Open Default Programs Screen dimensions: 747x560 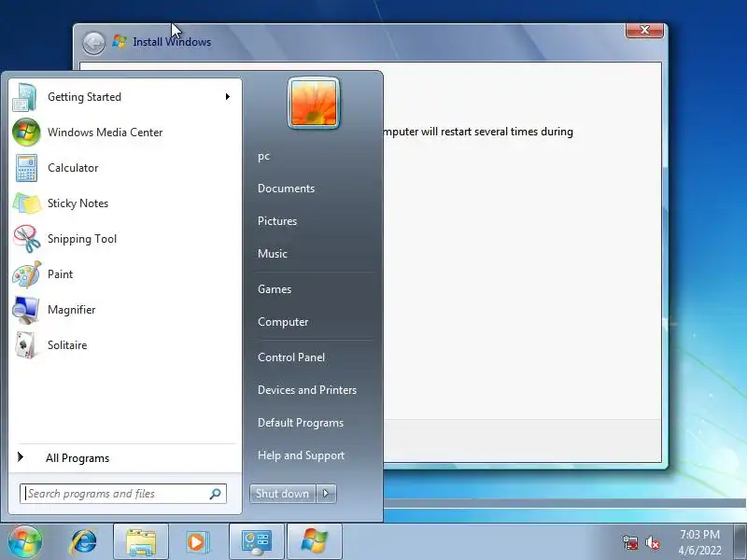click(300, 423)
